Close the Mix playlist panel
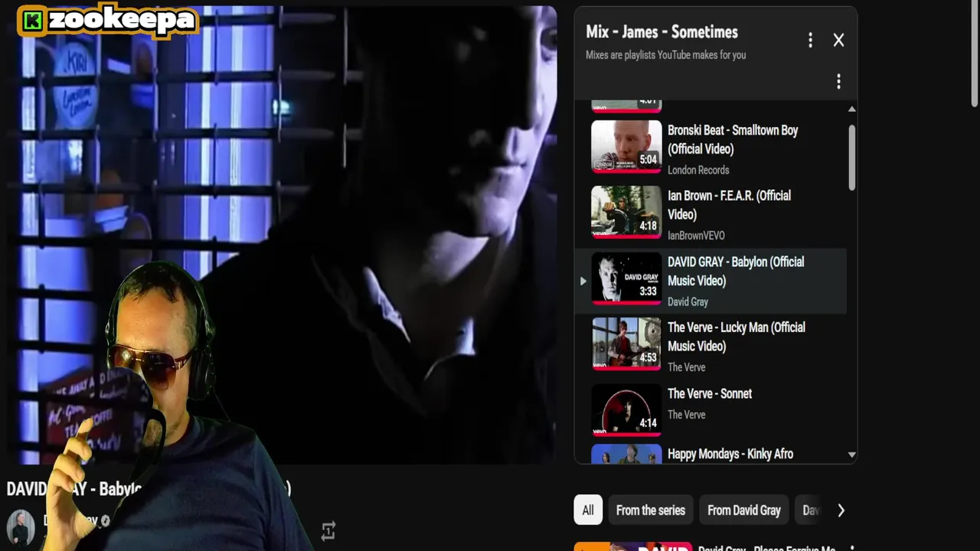Image resolution: width=980 pixels, height=551 pixels. point(838,41)
